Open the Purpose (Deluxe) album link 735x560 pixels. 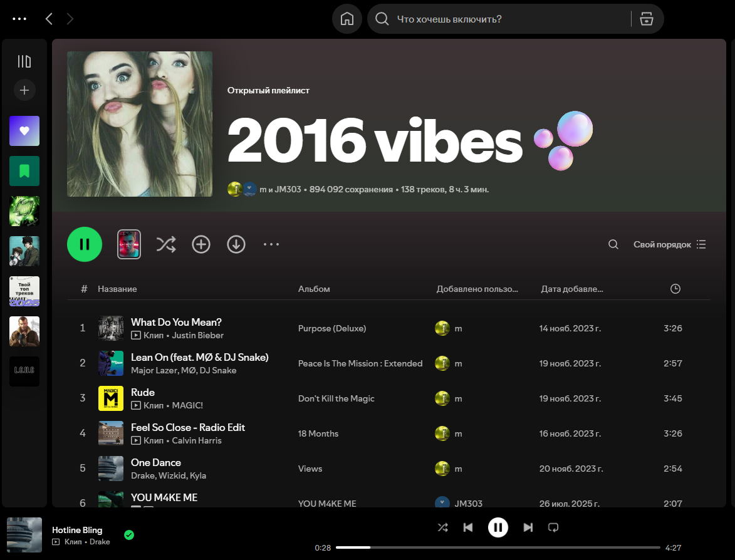point(332,328)
